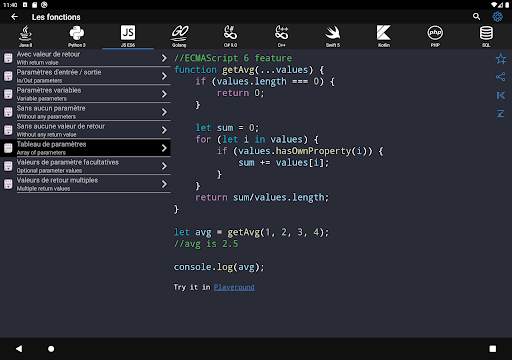Add snippet to favorites with star icon
The image size is (512, 360).
501,59
